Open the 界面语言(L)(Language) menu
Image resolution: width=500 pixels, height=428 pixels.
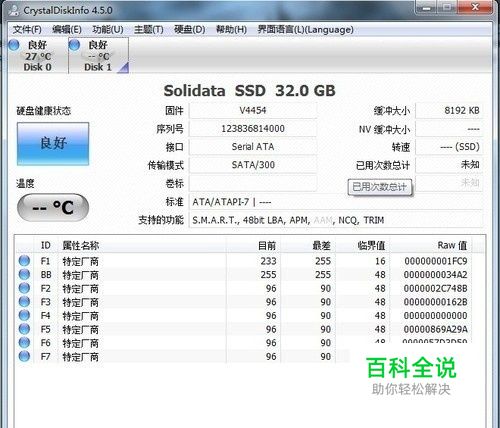click(x=305, y=30)
